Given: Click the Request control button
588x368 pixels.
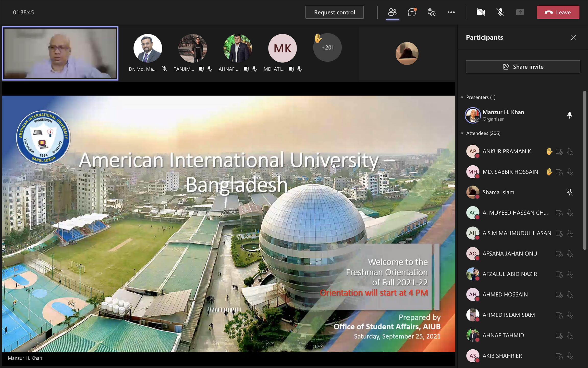Looking at the screenshot, I should point(334,12).
